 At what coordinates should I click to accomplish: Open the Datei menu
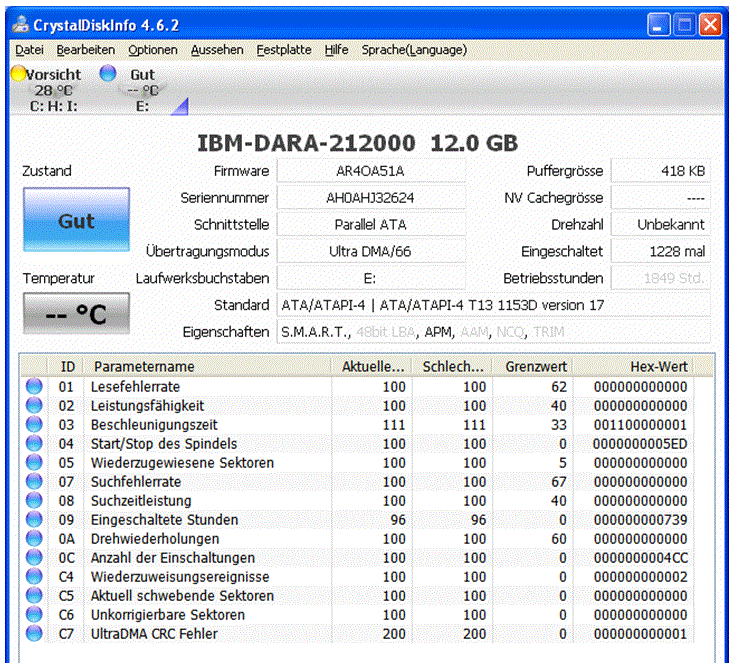coord(29,50)
